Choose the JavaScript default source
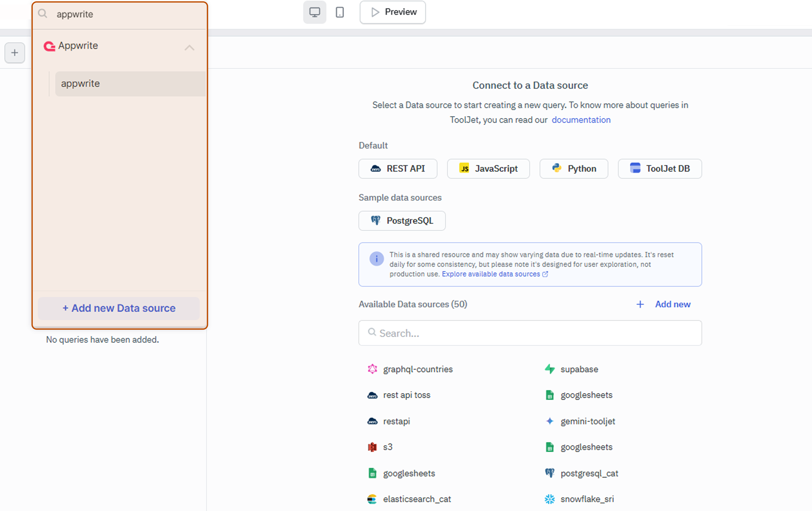Viewport: 812px width, 511px height. [x=488, y=169]
